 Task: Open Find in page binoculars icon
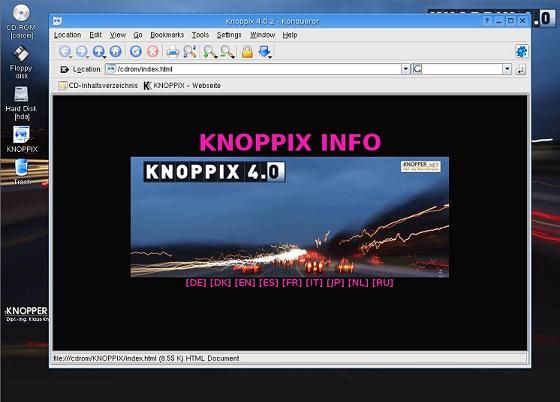190,52
